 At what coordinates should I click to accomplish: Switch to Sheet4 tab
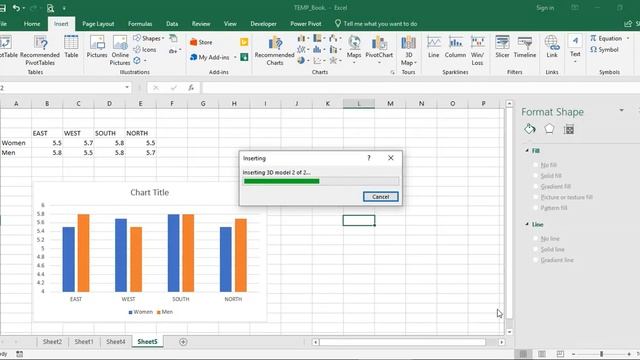116,342
